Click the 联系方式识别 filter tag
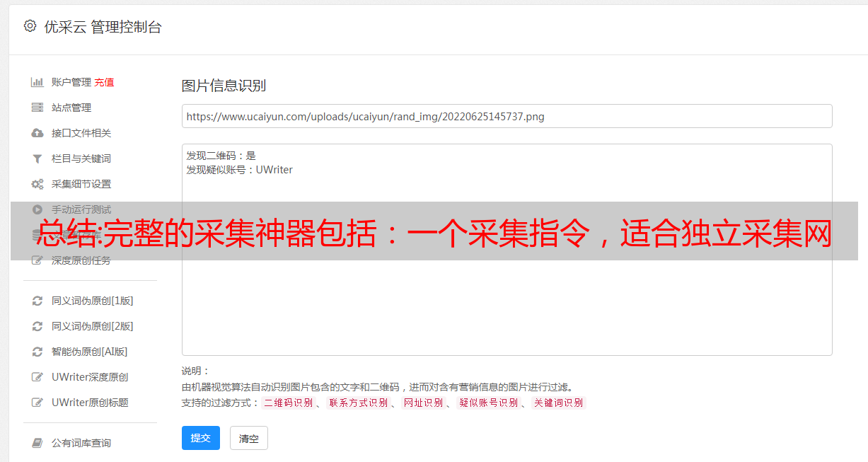The width and height of the screenshot is (868, 462). [x=358, y=403]
